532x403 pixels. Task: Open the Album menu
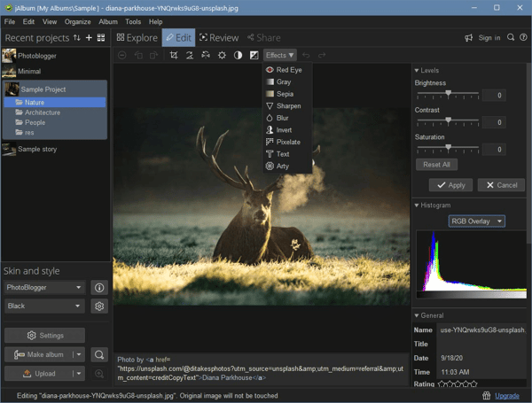[x=108, y=21]
